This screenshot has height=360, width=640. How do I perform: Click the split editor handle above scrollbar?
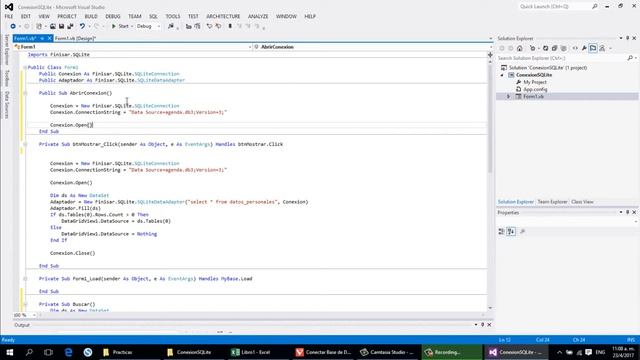490,55
